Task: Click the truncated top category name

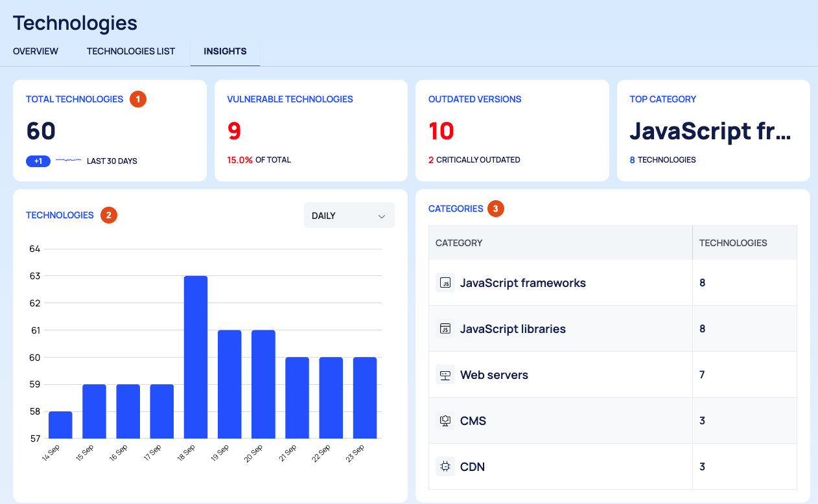Action: [x=710, y=131]
